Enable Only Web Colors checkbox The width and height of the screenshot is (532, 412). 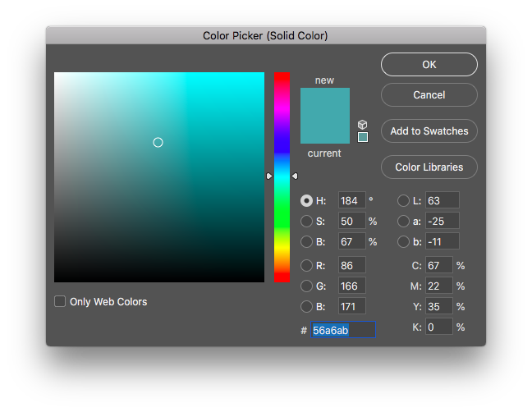click(x=60, y=301)
